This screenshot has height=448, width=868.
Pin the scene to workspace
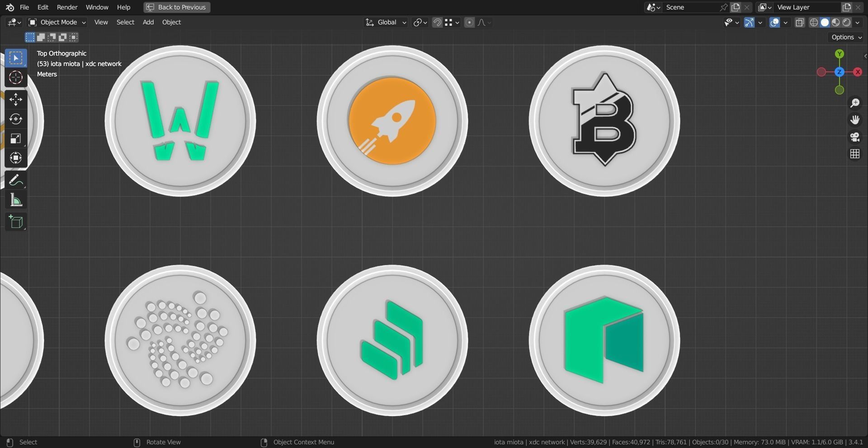[723, 7]
